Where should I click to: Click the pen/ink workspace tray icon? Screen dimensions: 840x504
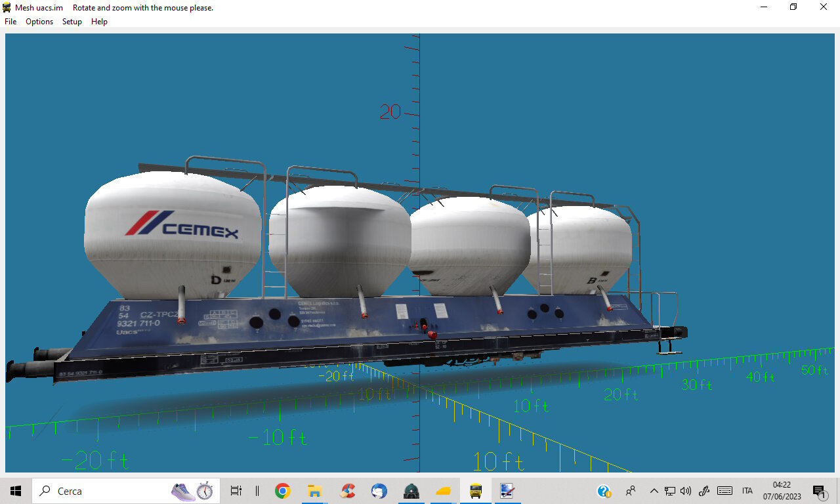point(704,491)
